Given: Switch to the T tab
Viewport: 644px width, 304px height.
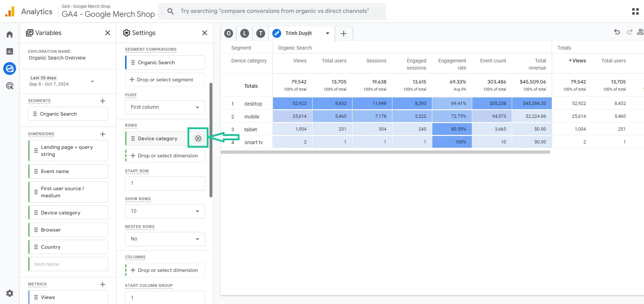Looking at the screenshot, I should click(x=261, y=34).
